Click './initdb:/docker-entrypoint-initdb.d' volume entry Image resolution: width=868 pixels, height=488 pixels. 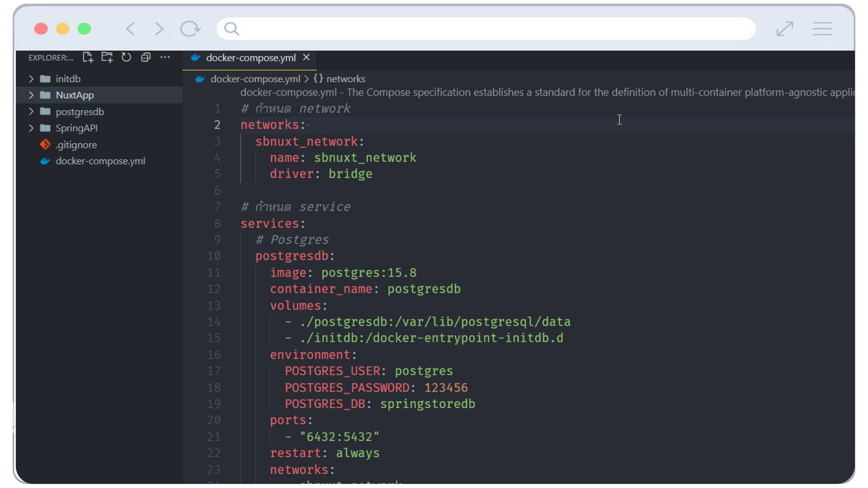coord(431,338)
